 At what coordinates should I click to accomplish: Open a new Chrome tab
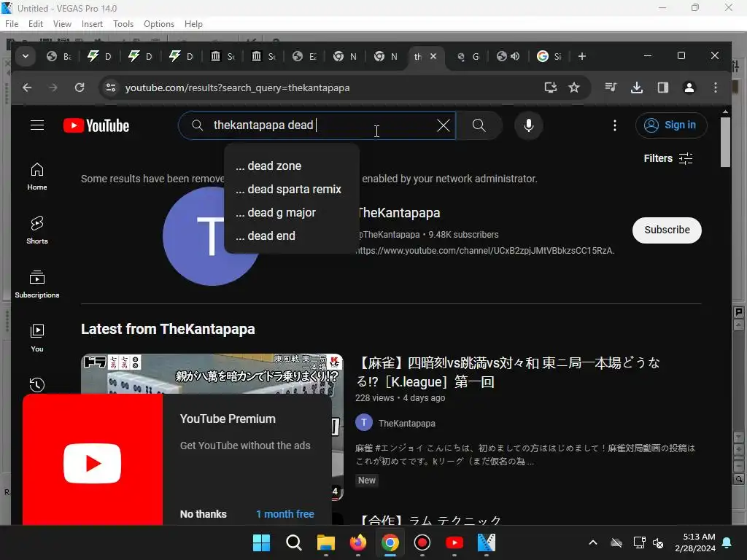pos(581,56)
